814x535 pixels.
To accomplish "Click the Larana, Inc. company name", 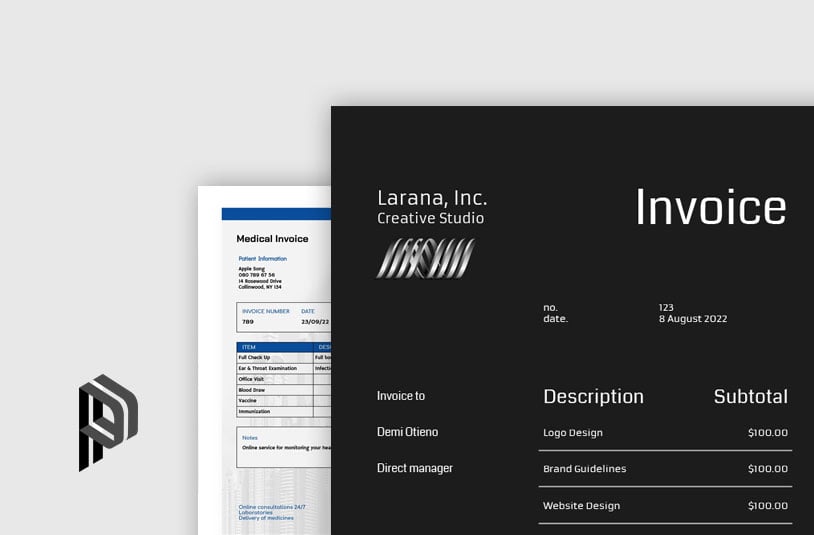I will coord(432,197).
